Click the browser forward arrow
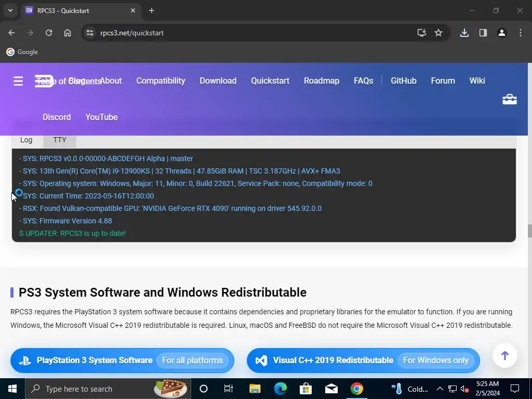 click(x=30, y=33)
